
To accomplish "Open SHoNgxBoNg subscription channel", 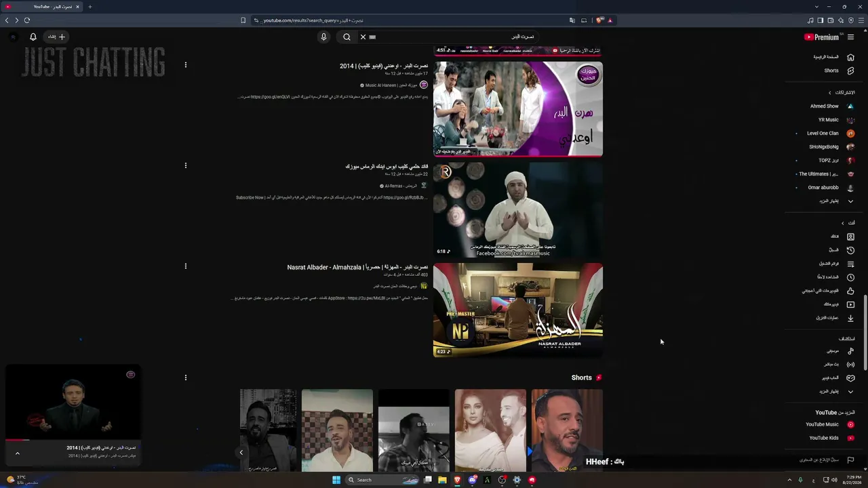I will (831, 147).
